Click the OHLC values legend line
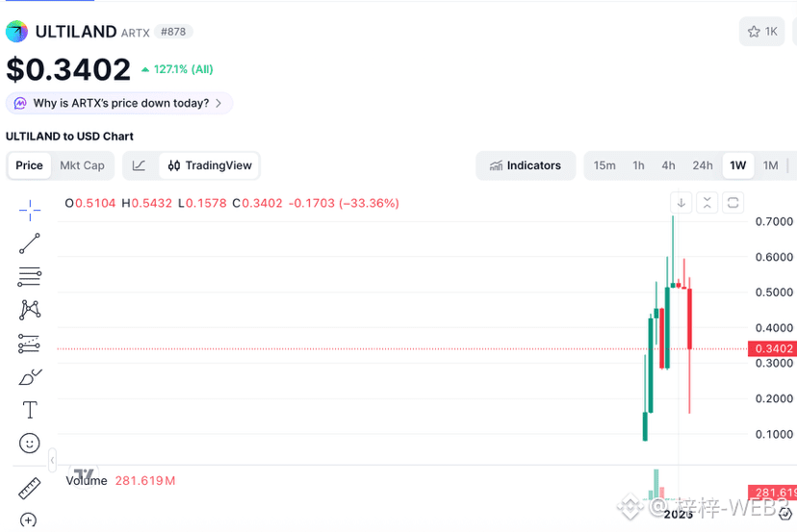Viewport: 797px width, 532px height. coord(232,203)
